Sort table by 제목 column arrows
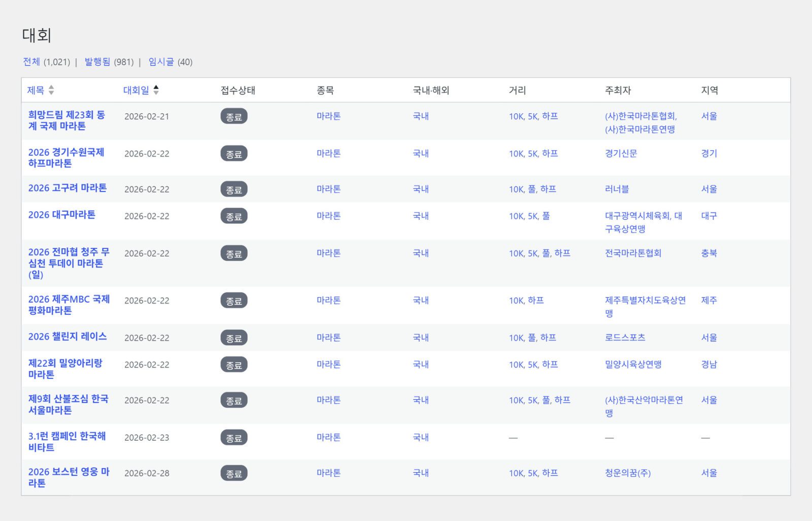The width and height of the screenshot is (812, 521). [51, 90]
